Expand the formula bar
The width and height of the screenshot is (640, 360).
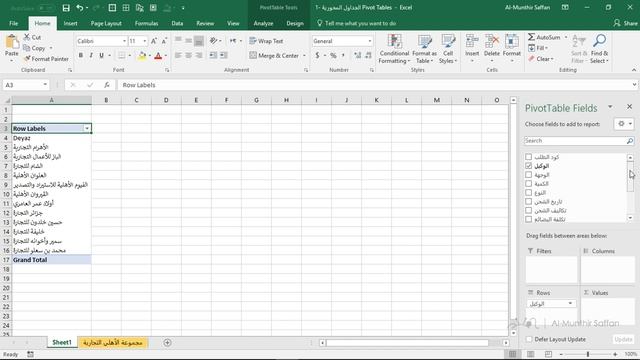pos(634,85)
